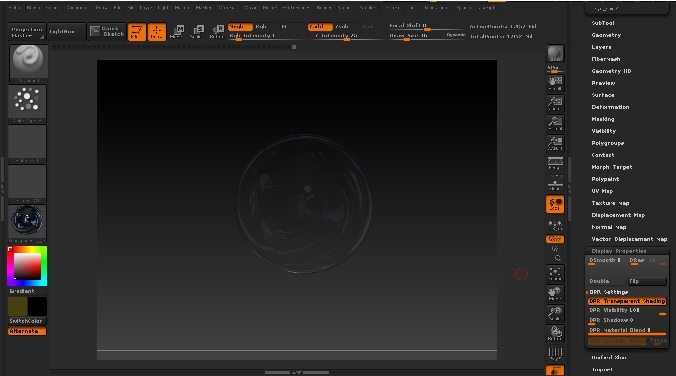The width and height of the screenshot is (676, 376).
Task: Expand the SubTool subpalette
Action: pos(603,23)
